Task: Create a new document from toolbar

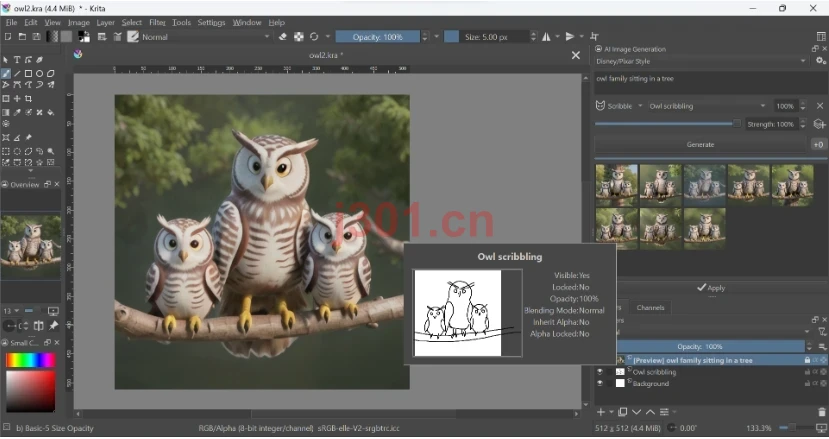Action: (x=8, y=36)
